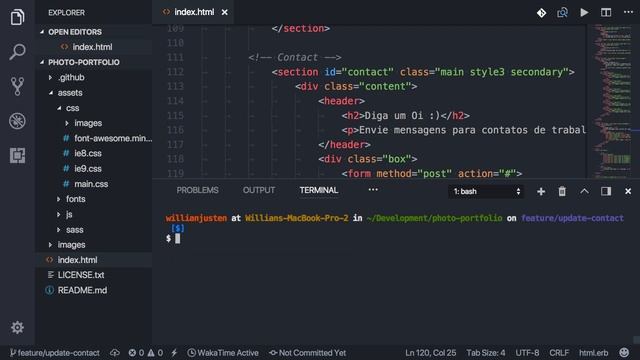Viewport: 640px width, 360px height.
Task: Click line number 117 in the gutter
Action: coord(176,144)
